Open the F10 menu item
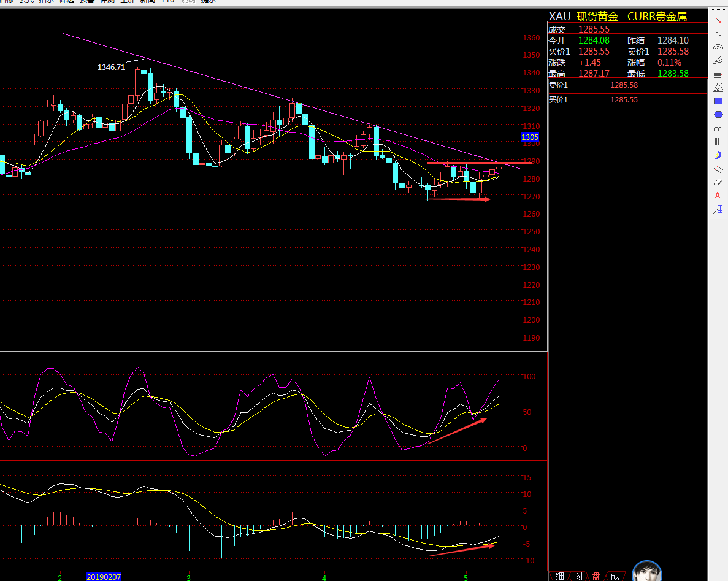Viewport: 728px width, 581px height. pyautogui.click(x=167, y=1)
